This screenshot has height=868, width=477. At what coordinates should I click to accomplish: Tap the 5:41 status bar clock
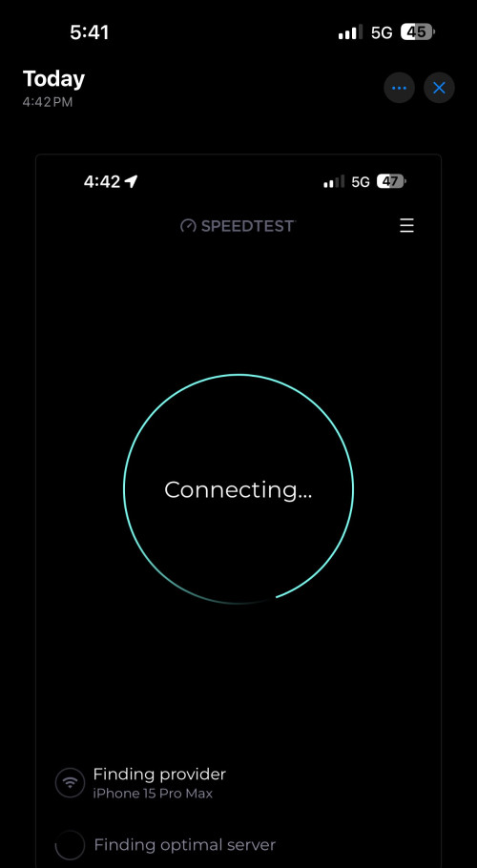(x=89, y=32)
